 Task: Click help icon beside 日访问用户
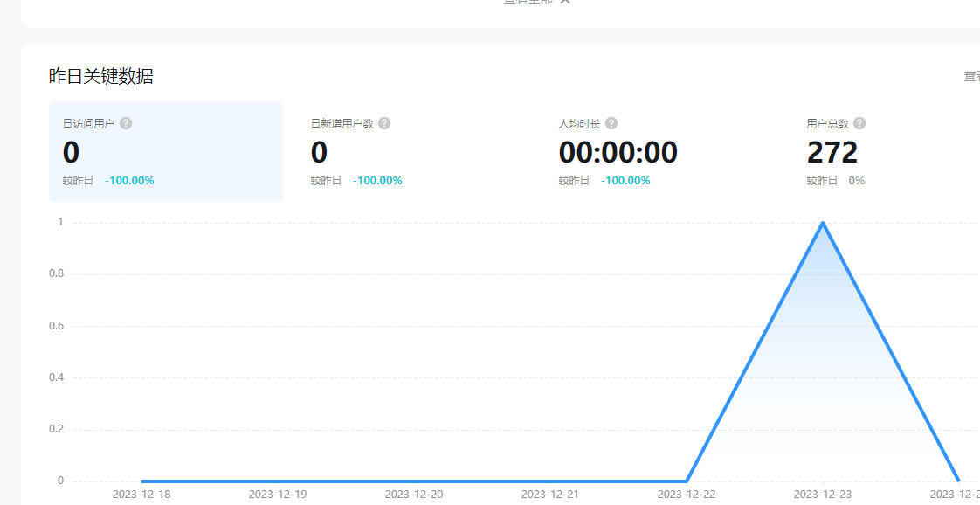[126, 123]
